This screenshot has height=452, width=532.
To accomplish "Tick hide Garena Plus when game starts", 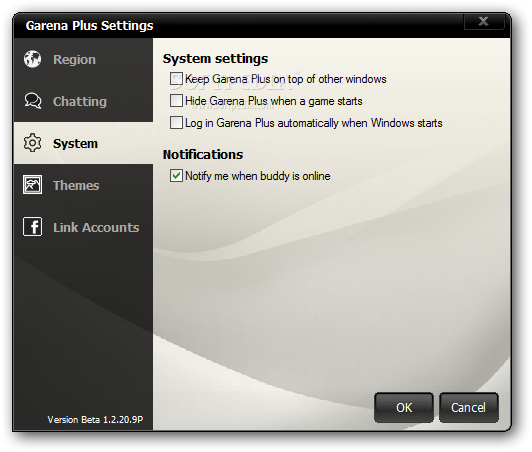I will (x=176, y=101).
